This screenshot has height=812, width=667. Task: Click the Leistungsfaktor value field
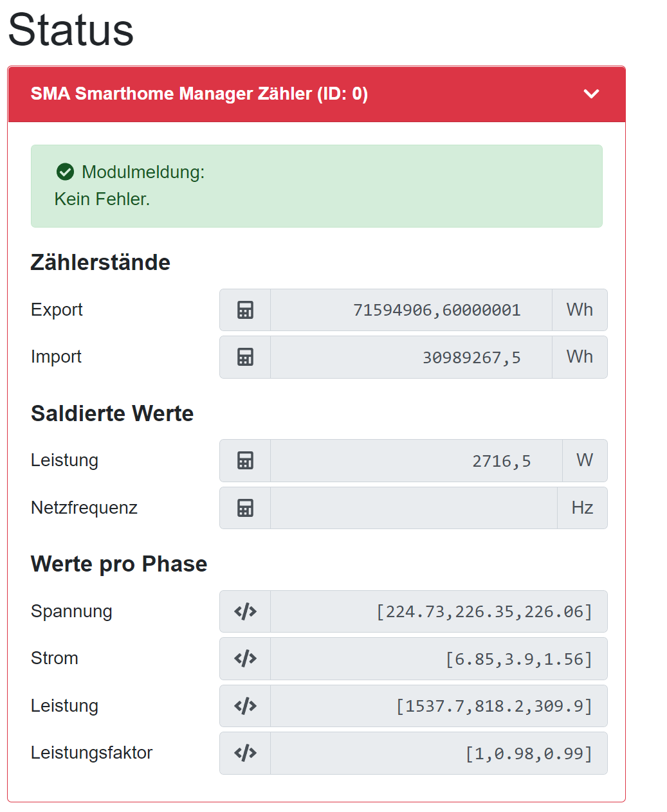[439, 753]
